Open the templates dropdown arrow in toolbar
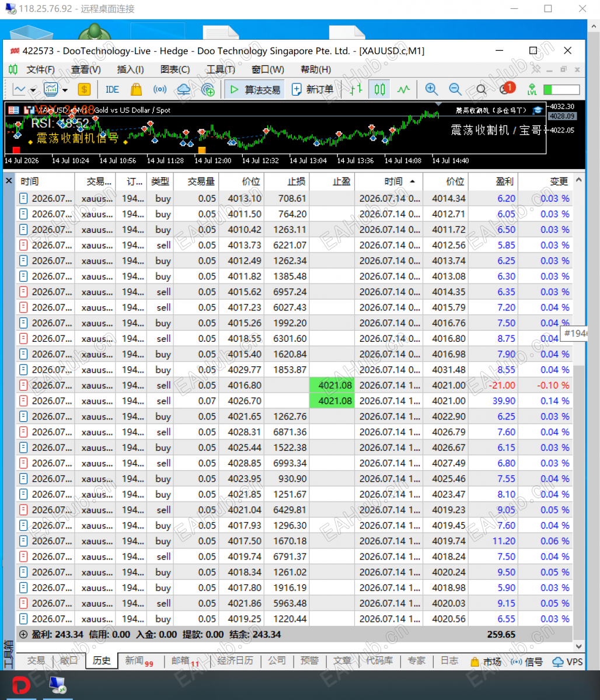The height and width of the screenshot is (700, 600). click(65, 90)
